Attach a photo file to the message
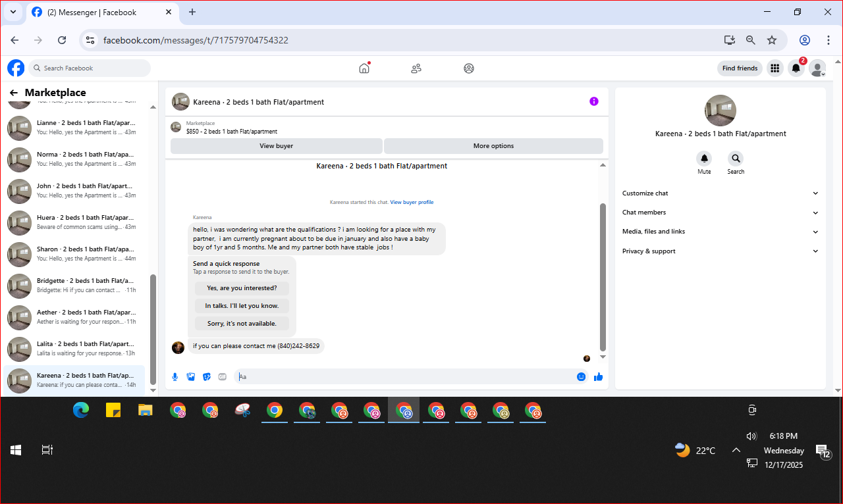 pos(191,377)
